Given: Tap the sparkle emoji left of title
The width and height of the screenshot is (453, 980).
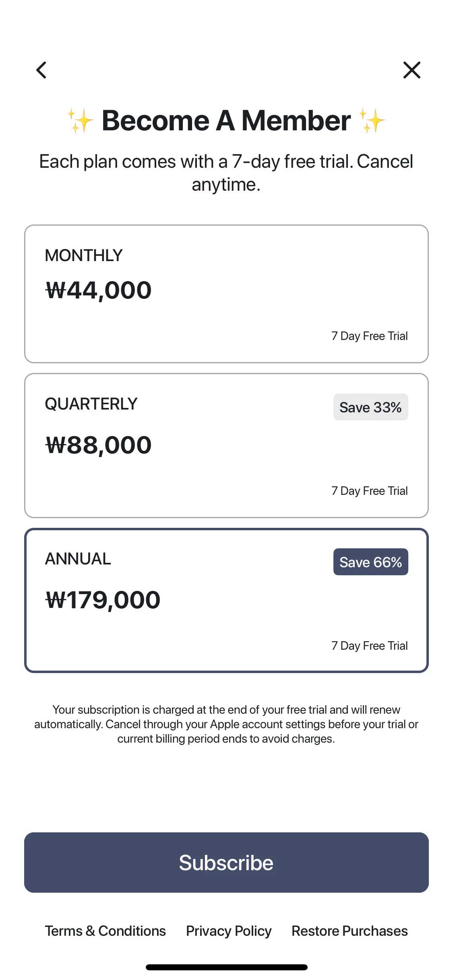Looking at the screenshot, I should pyautogui.click(x=80, y=121).
